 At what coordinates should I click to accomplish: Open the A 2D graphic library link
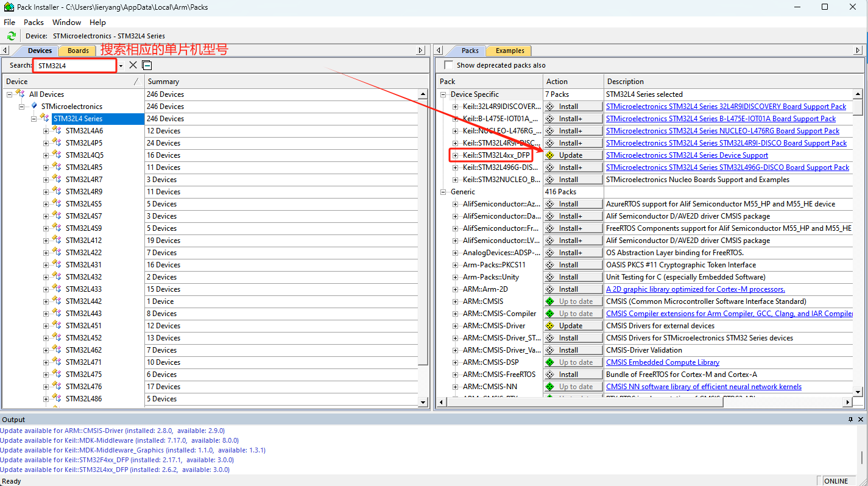tap(696, 289)
